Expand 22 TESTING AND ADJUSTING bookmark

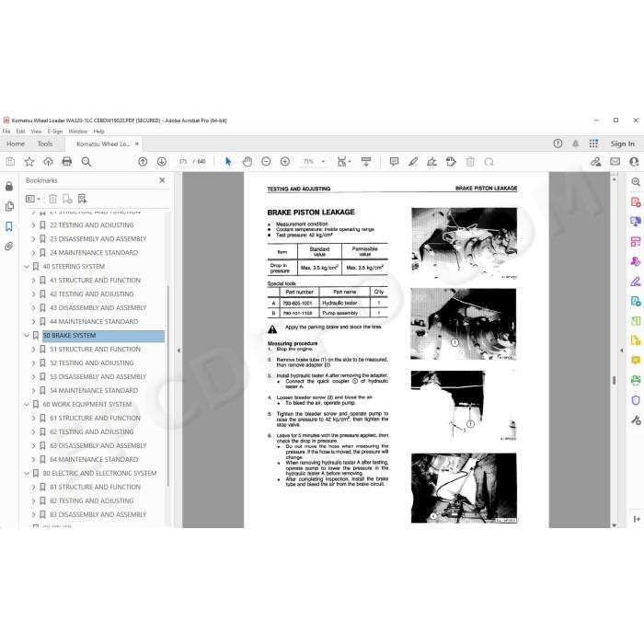point(34,225)
